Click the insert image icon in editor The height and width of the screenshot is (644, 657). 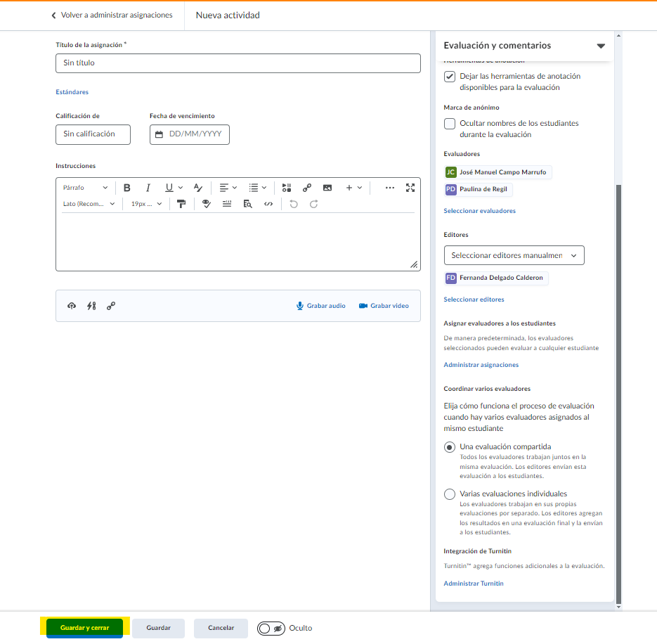click(327, 188)
